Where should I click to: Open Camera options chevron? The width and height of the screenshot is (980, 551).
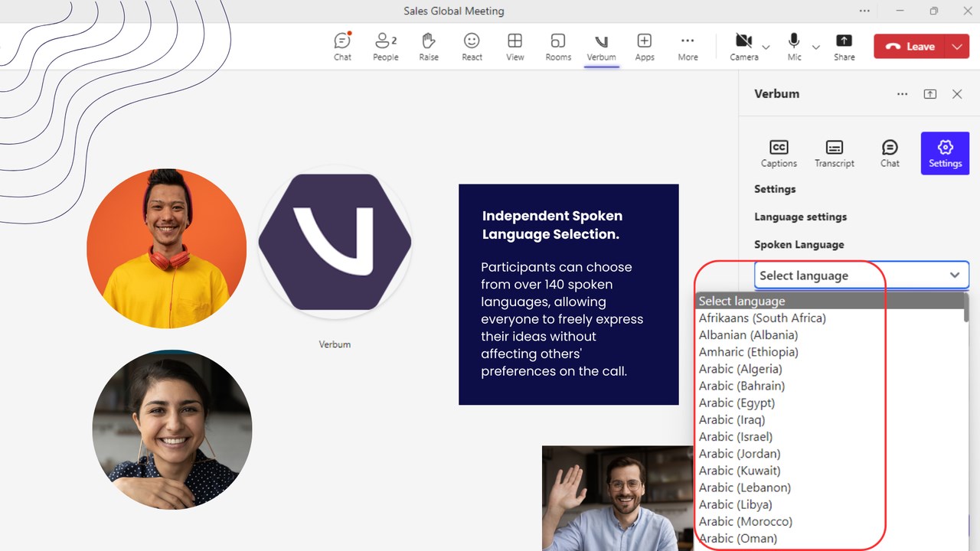coord(766,47)
